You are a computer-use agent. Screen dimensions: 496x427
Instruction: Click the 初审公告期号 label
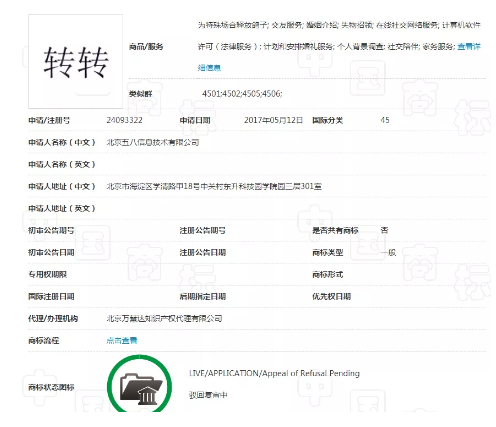point(51,230)
